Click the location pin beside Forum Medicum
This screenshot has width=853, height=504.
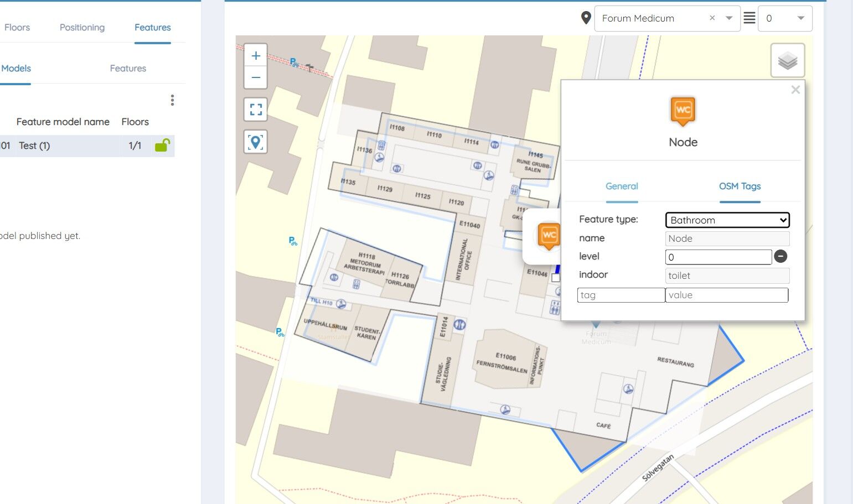[586, 18]
